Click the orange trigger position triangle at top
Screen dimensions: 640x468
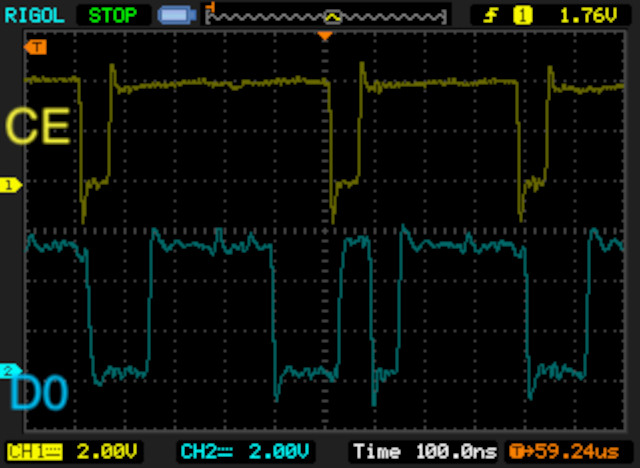pos(325,36)
